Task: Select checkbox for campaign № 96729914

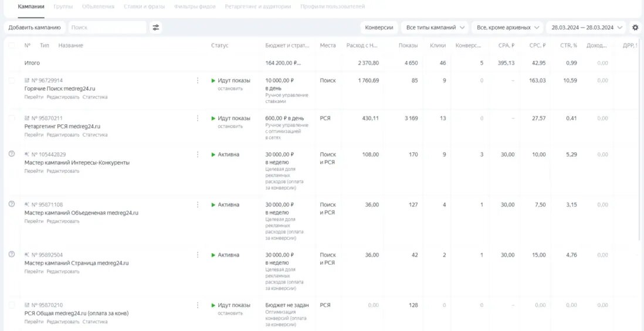Action: click(x=12, y=81)
